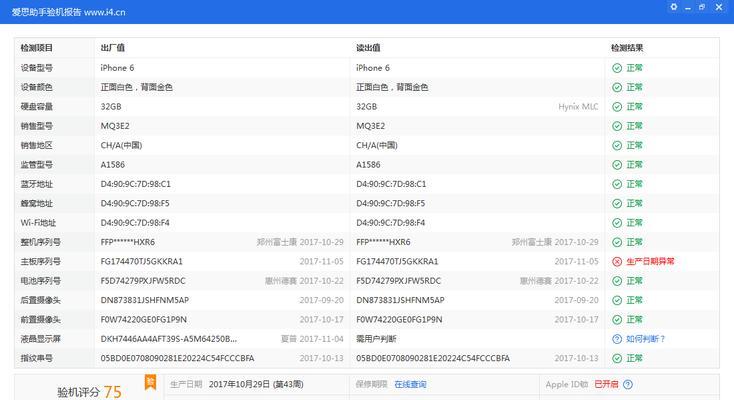Click blue question icon in 液晶显示屏 row
Image resolution: width=734 pixels, height=400 pixels.
coord(617,339)
